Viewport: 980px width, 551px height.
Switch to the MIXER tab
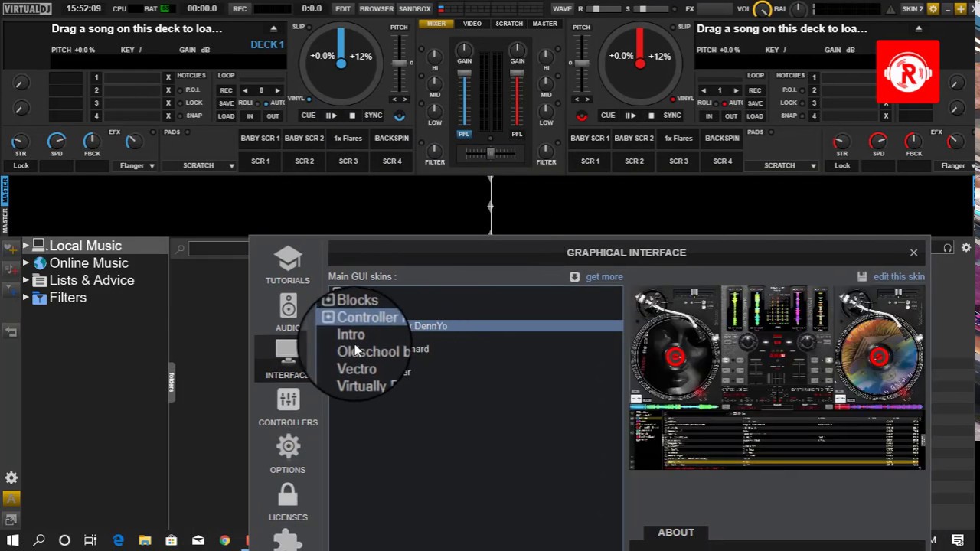[436, 24]
